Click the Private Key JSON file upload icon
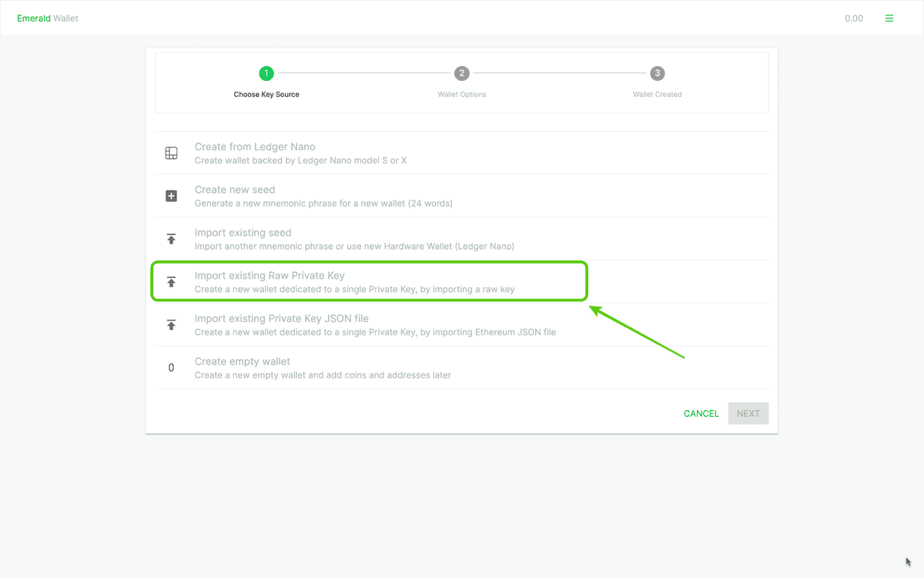 tap(171, 324)
